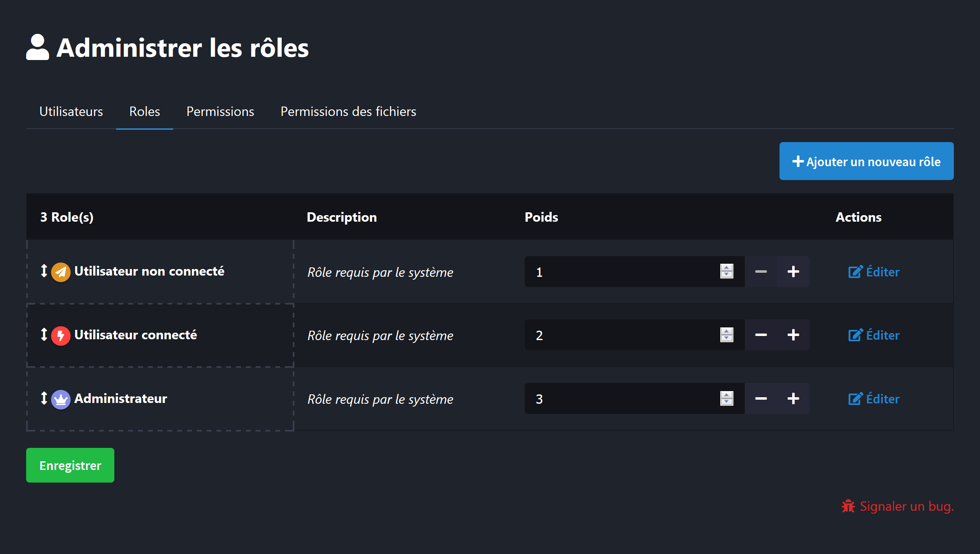This screenshot has width=980, height=554.
Task: Increase Administrateur weight using the plus button
Action: click(793, 398)
